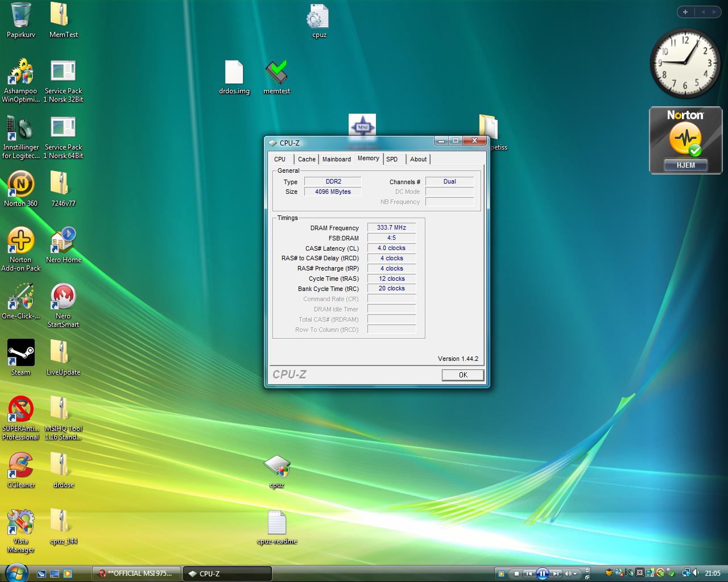This screenshot has height=582, width=728.
Task: Open MSIHQ Tool 1.16 folder
Action: [63, 418]
